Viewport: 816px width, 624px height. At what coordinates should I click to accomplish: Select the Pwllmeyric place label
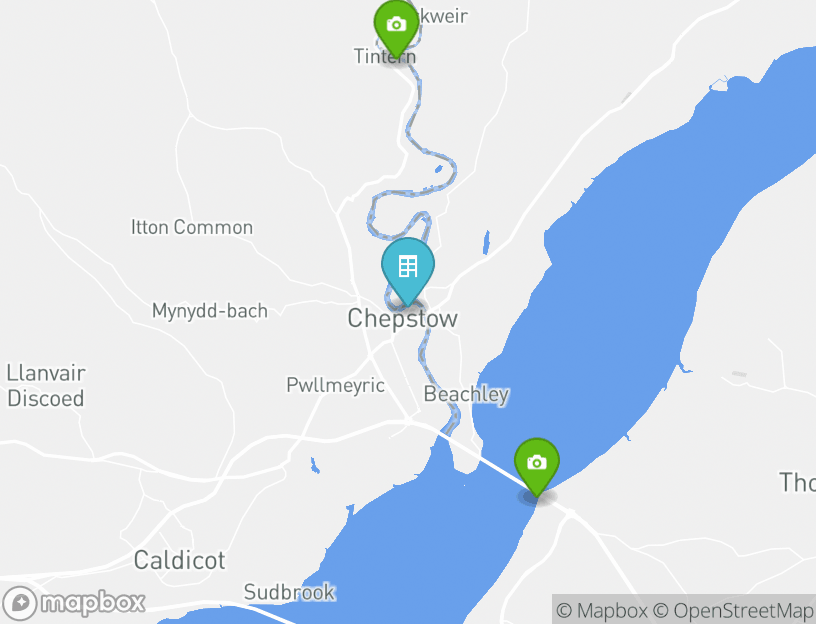[x=336, y=385]
